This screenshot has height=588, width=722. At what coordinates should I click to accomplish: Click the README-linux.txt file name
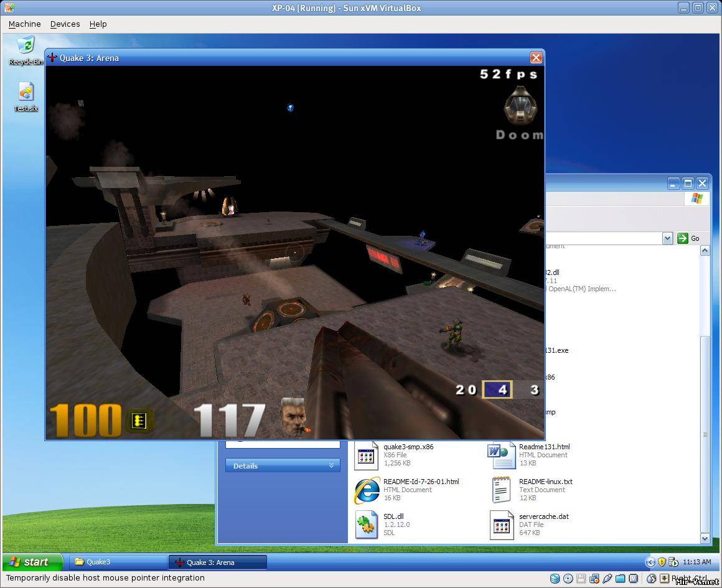coord(546,482)
